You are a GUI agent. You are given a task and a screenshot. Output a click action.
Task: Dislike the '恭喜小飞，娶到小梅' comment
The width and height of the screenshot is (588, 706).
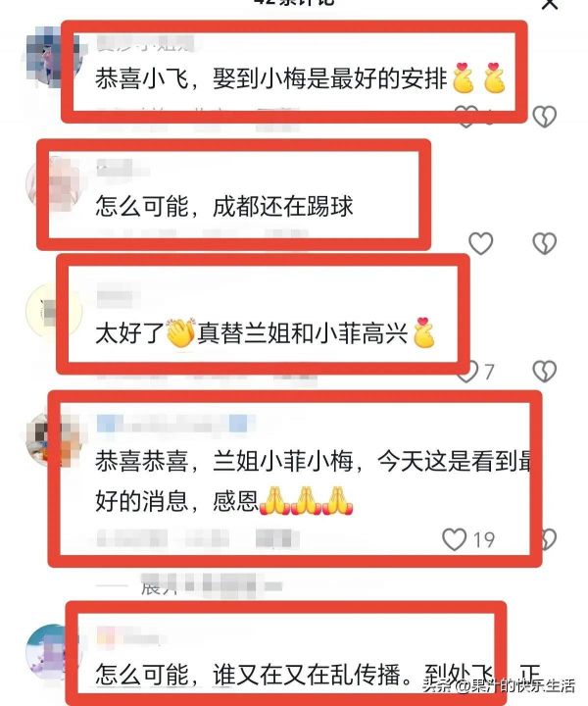tap(544, 116)
